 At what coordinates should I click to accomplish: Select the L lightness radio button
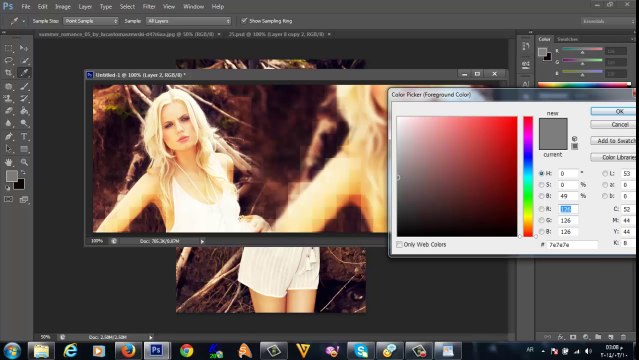click(605, 173)
